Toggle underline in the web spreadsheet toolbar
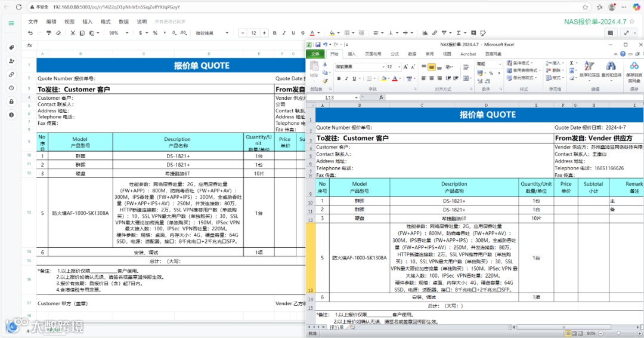The height and width of the screenshot is (338, 644). tap(293, 33)
